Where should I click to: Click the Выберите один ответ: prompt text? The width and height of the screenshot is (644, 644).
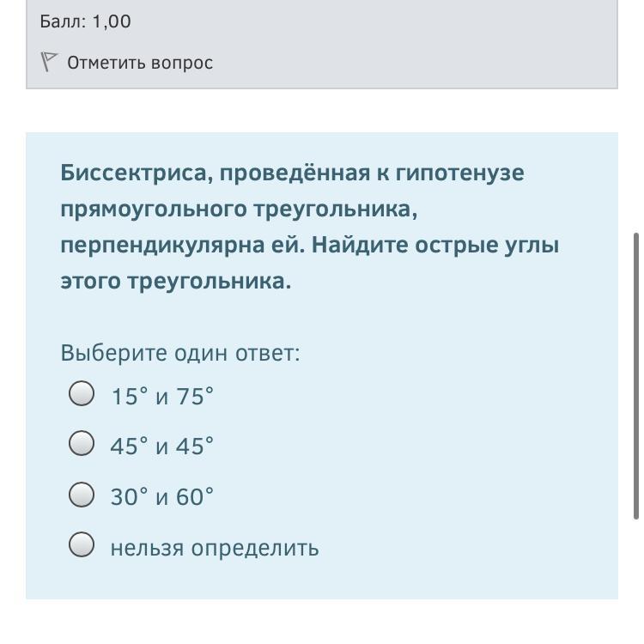(x=180, y=353)
